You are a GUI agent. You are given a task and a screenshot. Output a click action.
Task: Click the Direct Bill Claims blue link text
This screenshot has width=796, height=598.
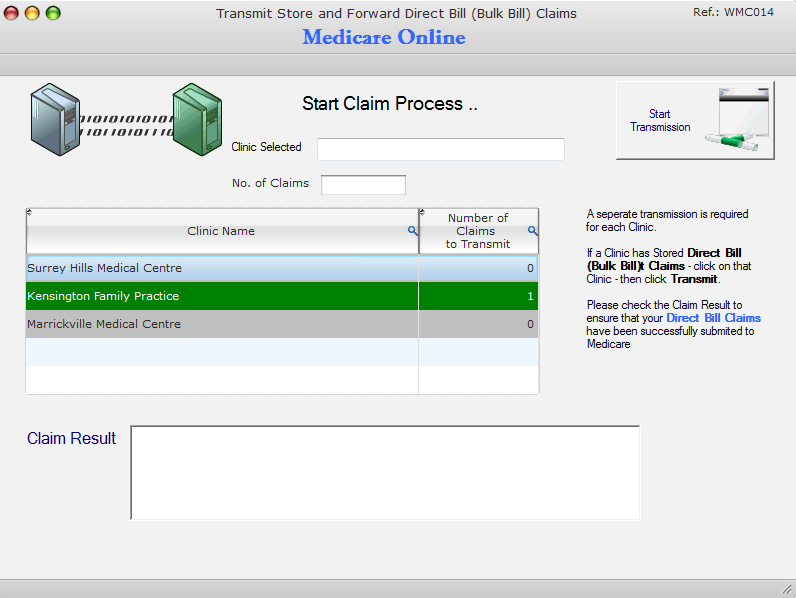[713, 318]
